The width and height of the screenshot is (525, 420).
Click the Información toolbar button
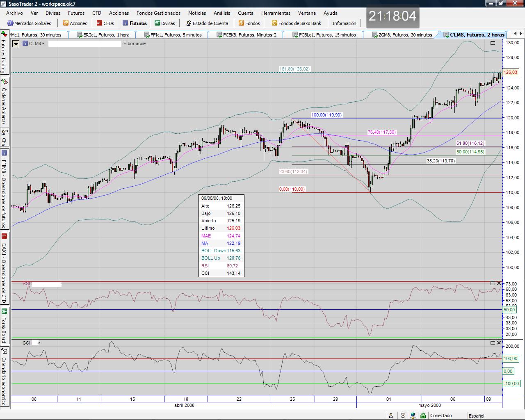(344, 23)
